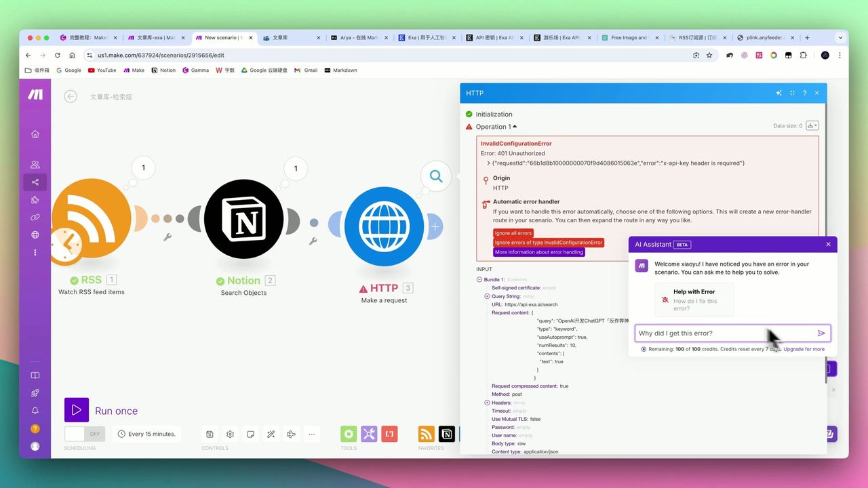Toggle the scheduling OFF switch
The height and width of the screenshot is (488, 868).
point(85,434)
